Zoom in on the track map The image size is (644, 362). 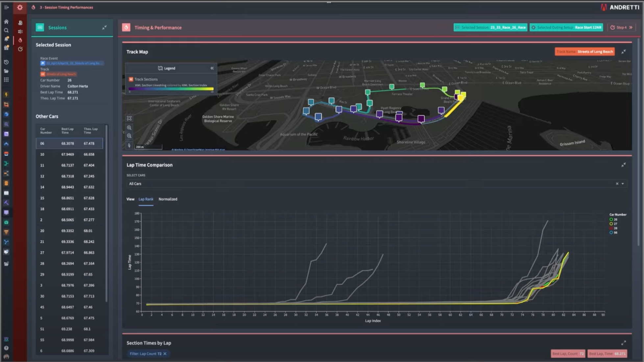[129, 128]
